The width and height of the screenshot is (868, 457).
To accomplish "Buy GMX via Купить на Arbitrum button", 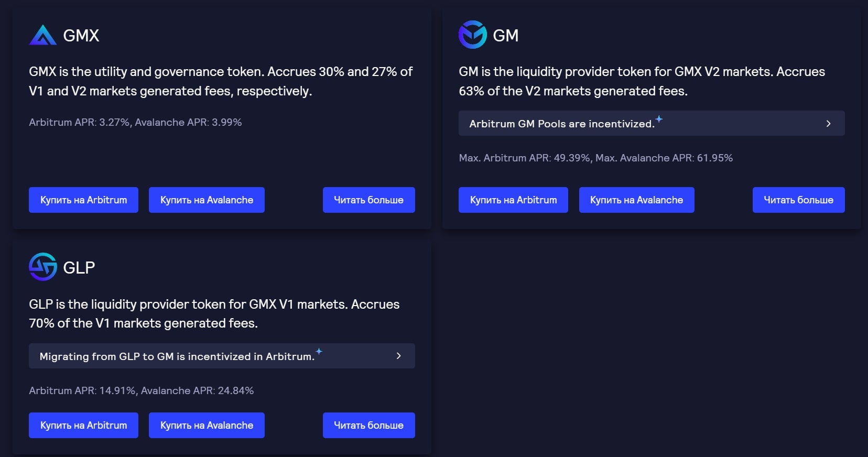I will (83, 200).
